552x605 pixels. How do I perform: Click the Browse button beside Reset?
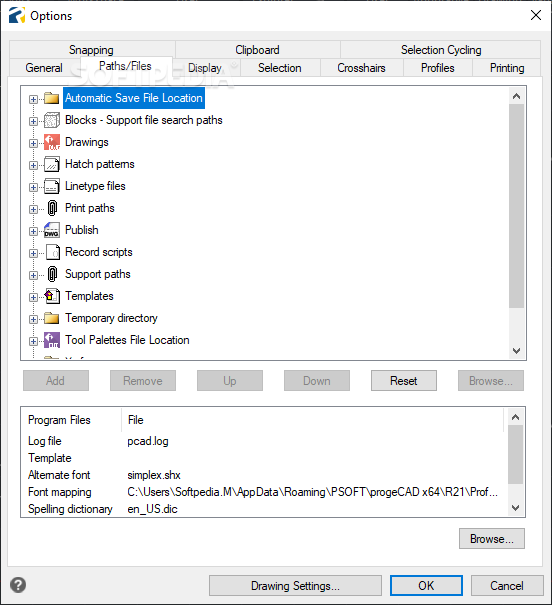[x=491, y=381]
